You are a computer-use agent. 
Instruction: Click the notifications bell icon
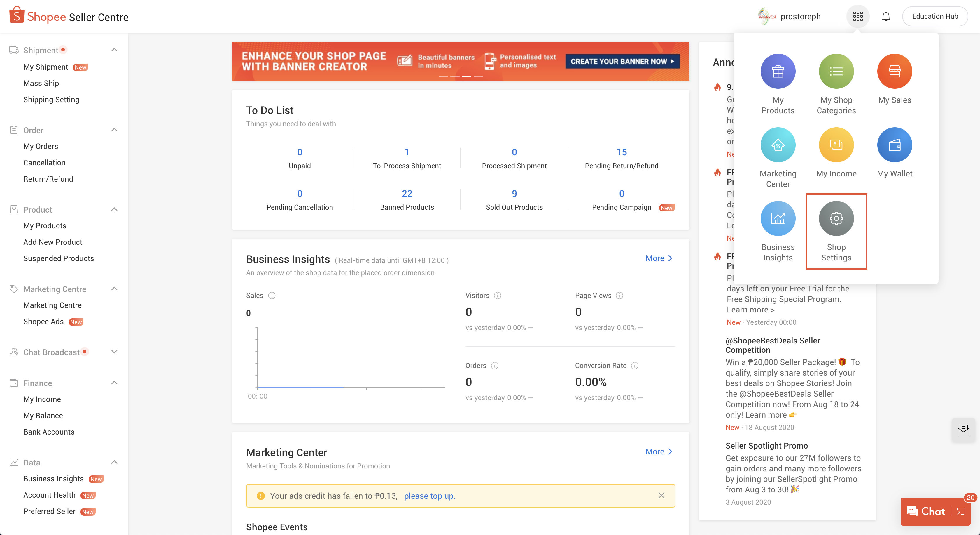click(886, 16)
